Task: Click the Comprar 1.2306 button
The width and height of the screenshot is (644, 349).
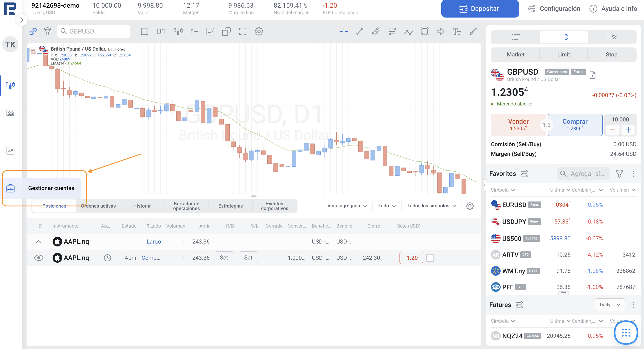Action: [x=575, y=125]
